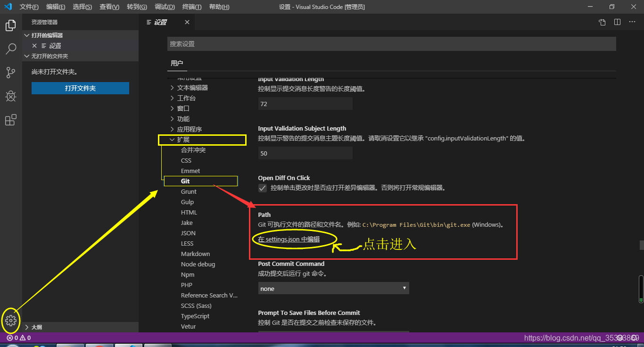Select Grunt in settings tree

189,191
